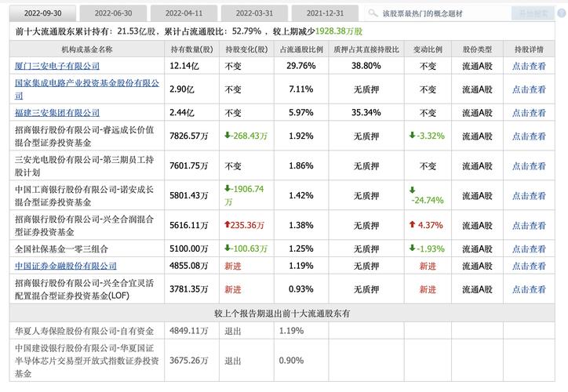This screenshot has width=568, height=392.
Task: Click the 持有数量(股) column header
Action: pos(192,49)
